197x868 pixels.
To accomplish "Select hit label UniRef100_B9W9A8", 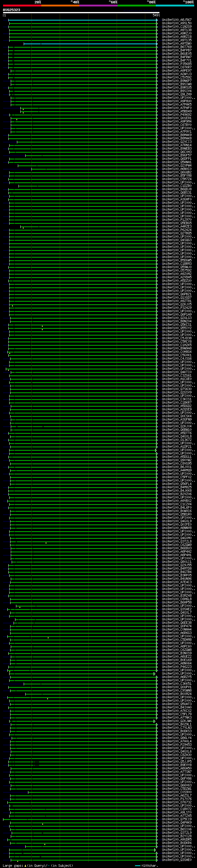I will [x=177, y=349].
